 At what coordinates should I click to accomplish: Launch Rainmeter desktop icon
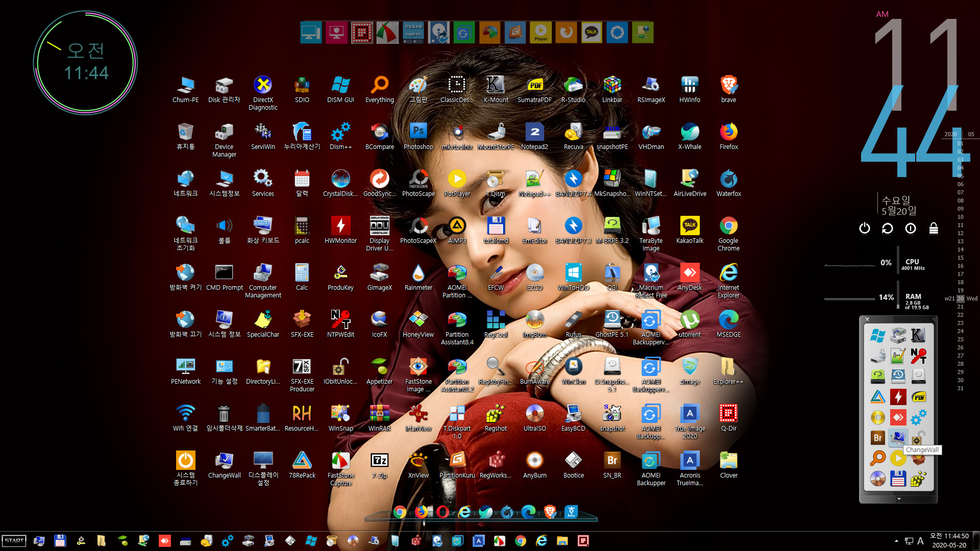(x=418, y=277)
